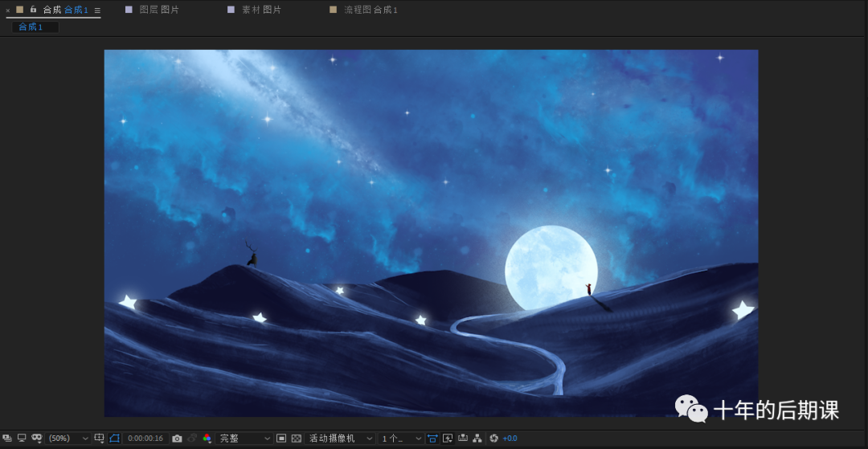Click the fast previews icon
The width and height of the screenshot is (868, 449).
(x=448, y=439)
